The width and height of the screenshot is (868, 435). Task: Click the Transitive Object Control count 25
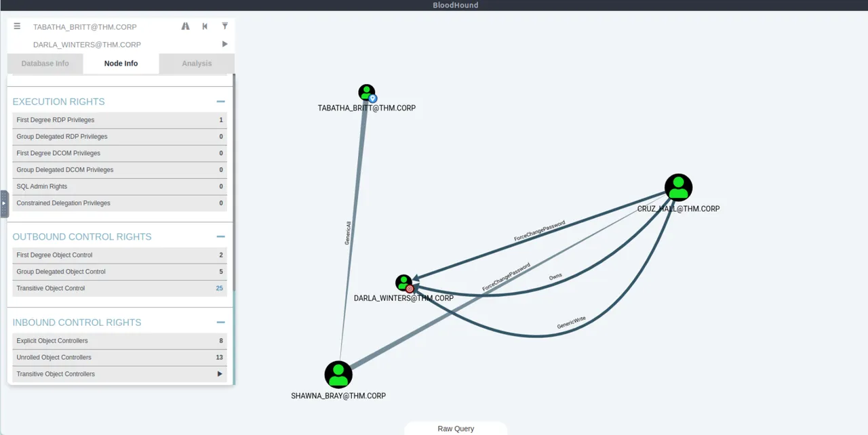(219, 289)
